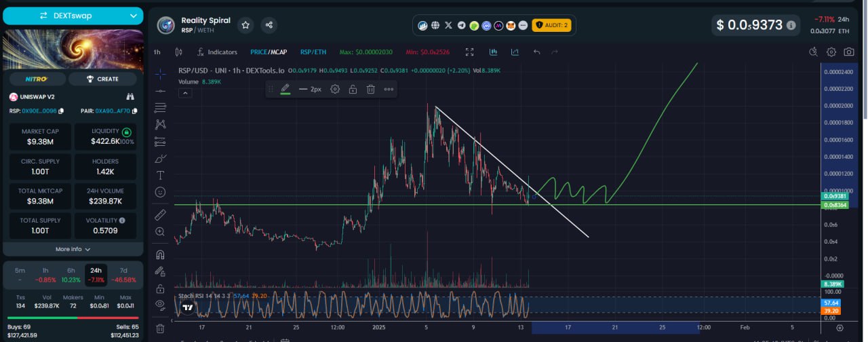Open the AUDIT: 2 badge
The image size is (868, 342).
(x=552, y=25)
